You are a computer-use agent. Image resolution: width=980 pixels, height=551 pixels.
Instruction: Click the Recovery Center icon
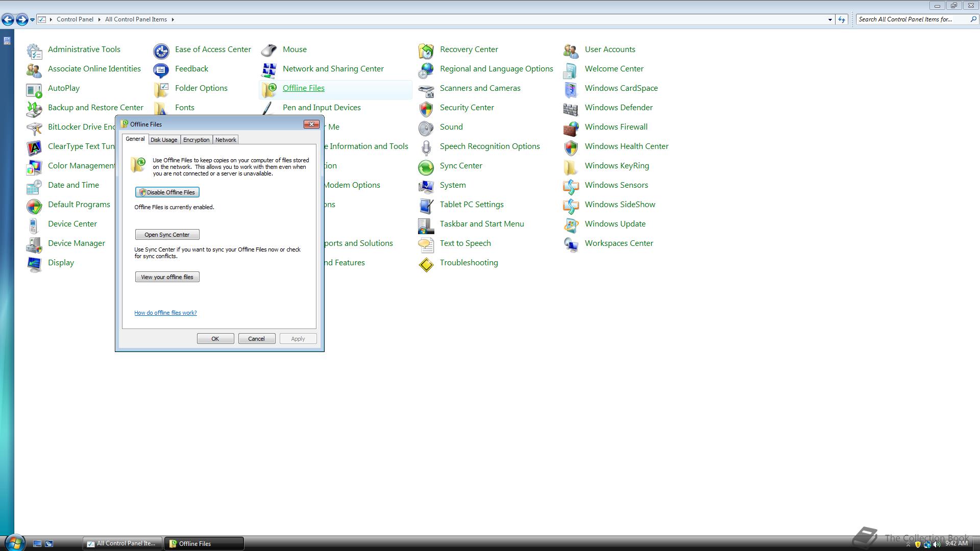point(426,51)
